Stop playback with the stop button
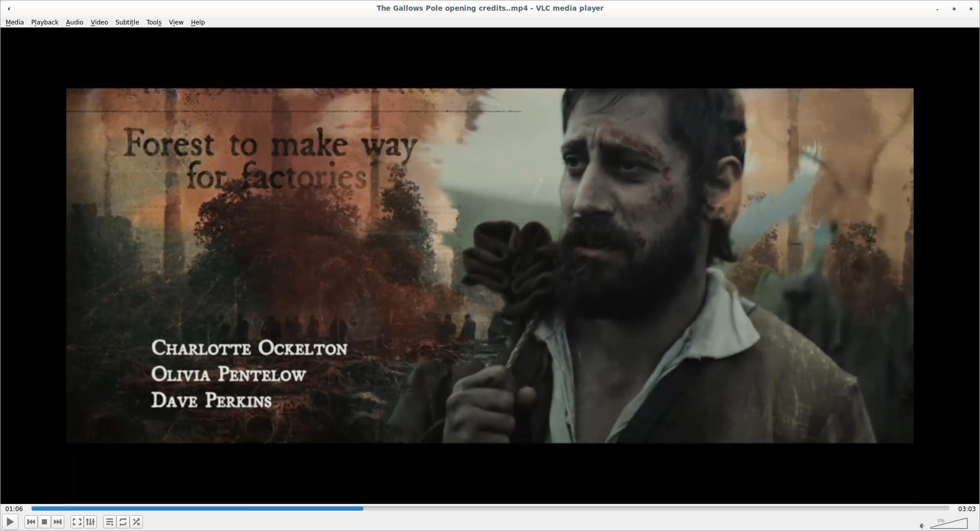This screenshot has height=531, width=980. pyautogui.click(x=44, y=522)
